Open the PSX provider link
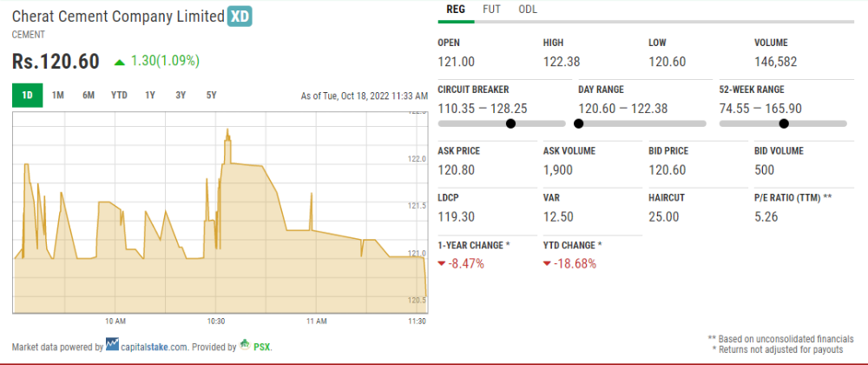868x365 pixels. [x=262, y=348]
